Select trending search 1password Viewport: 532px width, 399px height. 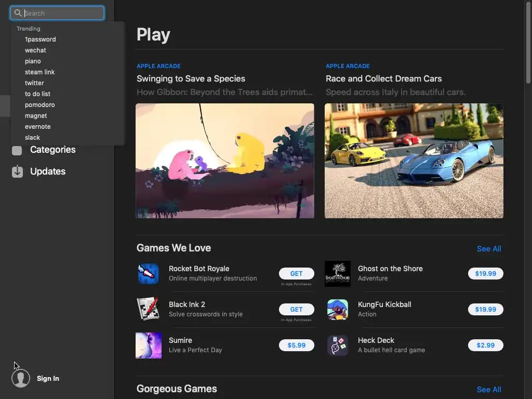41,39
